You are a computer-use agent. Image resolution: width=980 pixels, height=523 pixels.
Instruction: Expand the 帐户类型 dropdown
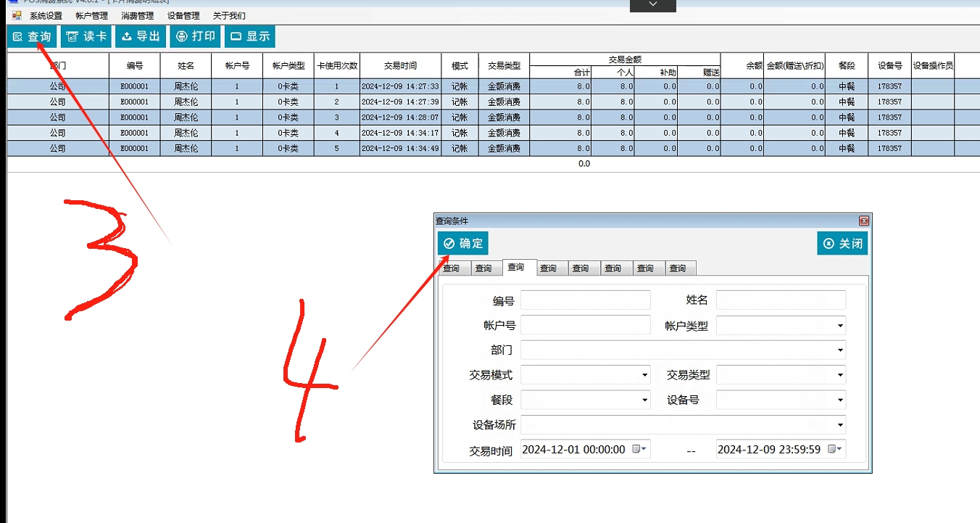pos(839,326)
